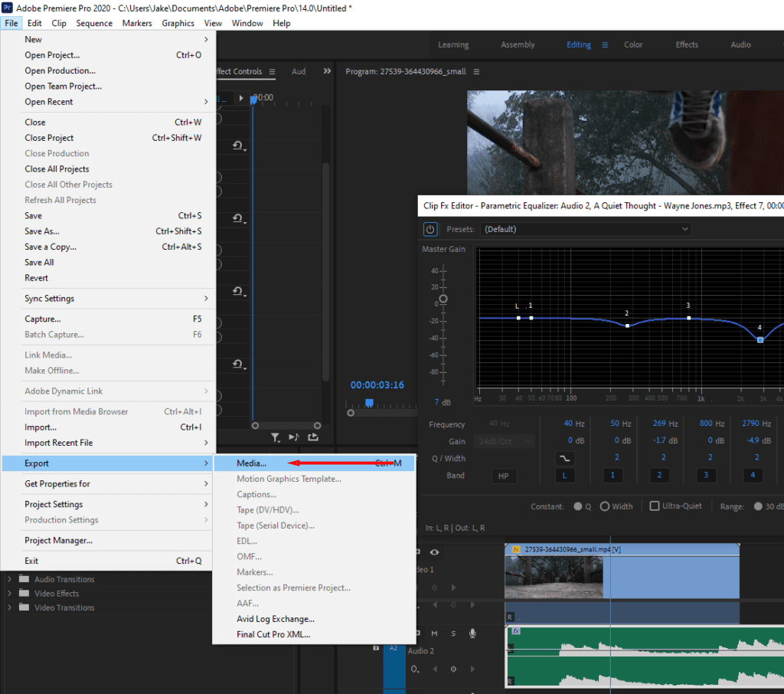784x694 pixels.
Task: Choose Final Cut Pro XML... export option
Action: 314,634
